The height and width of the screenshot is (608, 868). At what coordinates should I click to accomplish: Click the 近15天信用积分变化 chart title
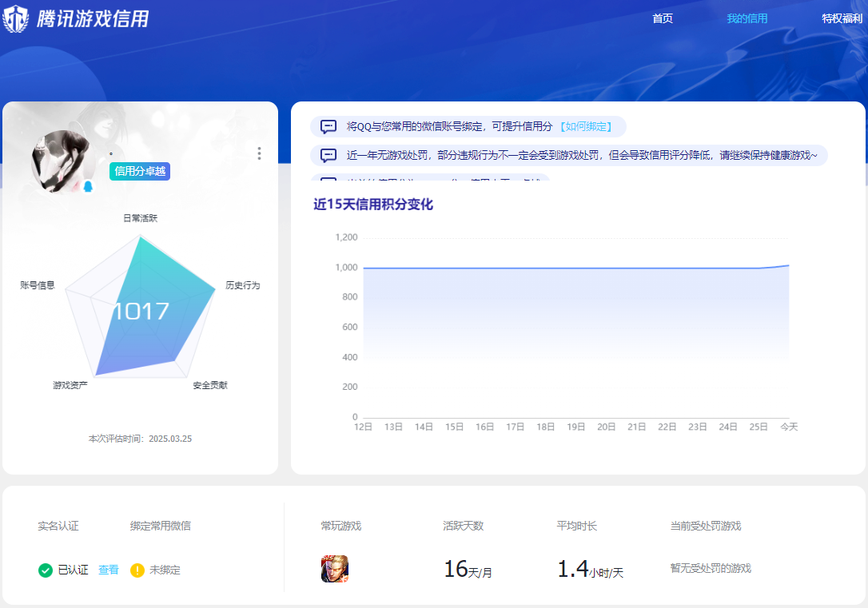point(373,205)
